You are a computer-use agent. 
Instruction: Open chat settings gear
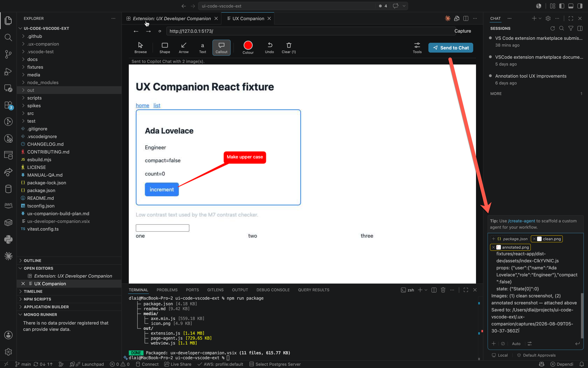(x=548, y=19)
